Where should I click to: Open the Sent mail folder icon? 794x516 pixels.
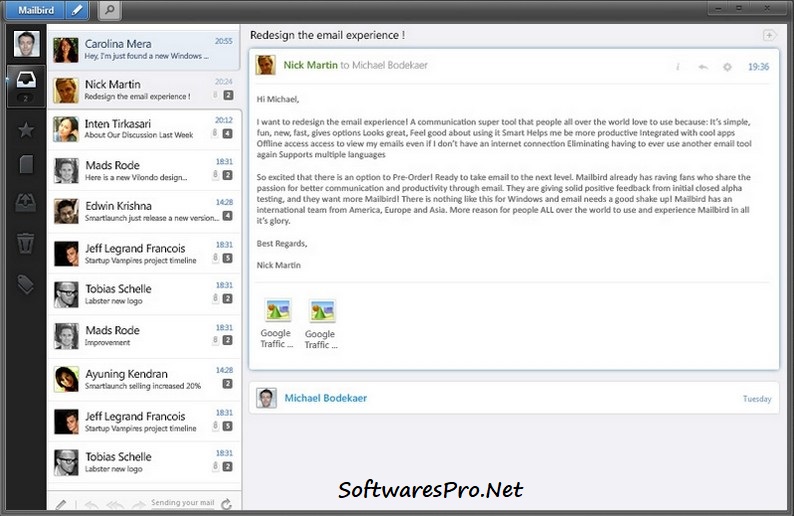26,203
